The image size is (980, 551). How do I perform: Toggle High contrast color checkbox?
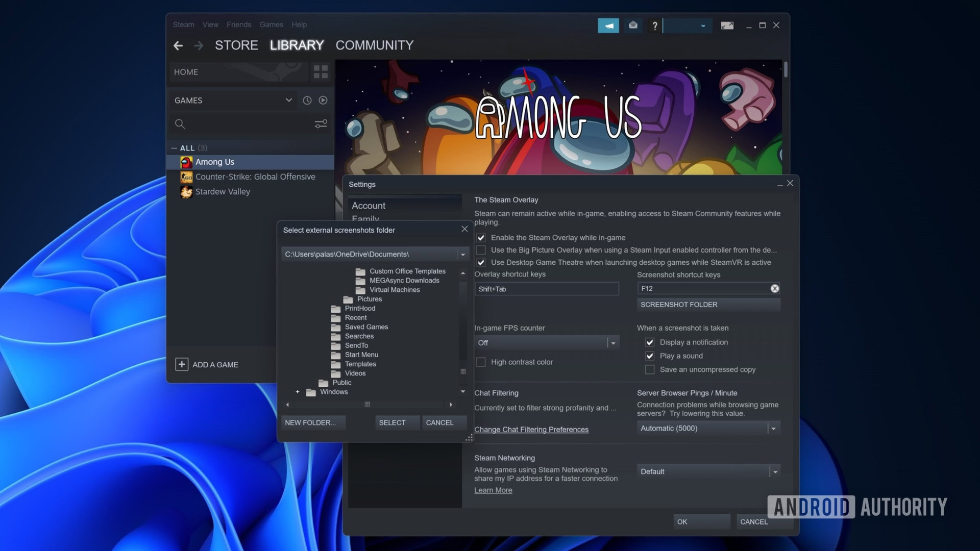[481, 362]
